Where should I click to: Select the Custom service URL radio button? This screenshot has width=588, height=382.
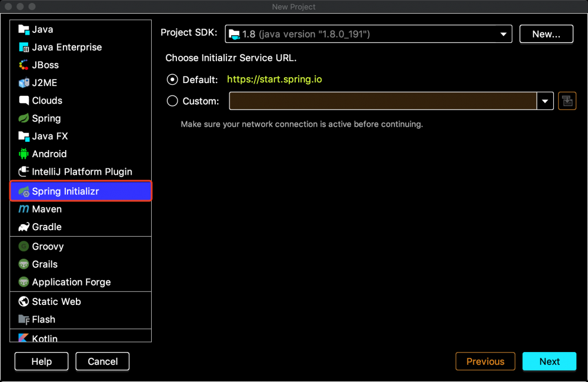coord(172,101)
